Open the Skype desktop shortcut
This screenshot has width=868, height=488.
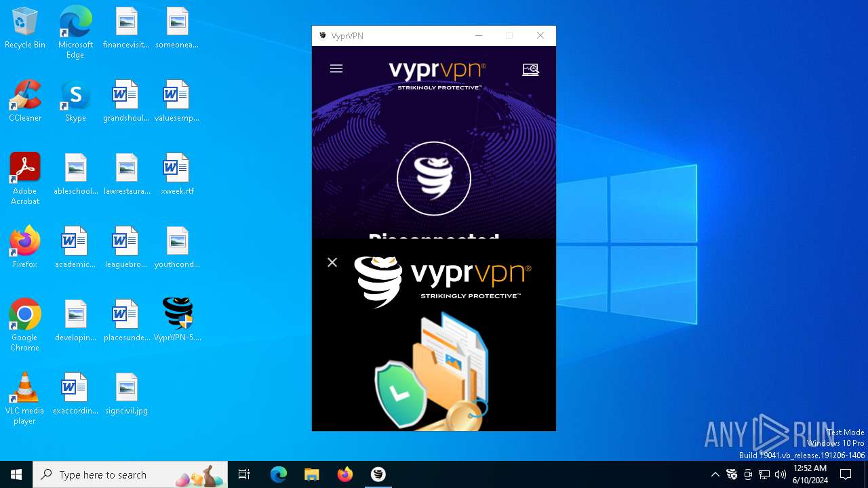coord(75,102)
